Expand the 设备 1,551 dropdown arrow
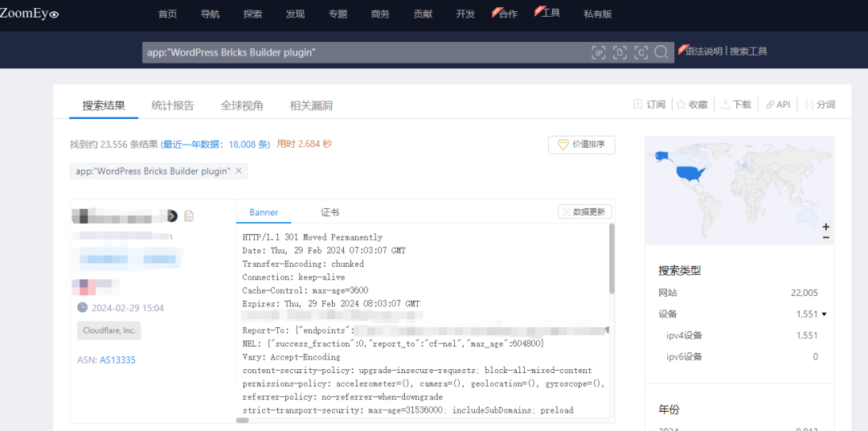 click(825, 314)
